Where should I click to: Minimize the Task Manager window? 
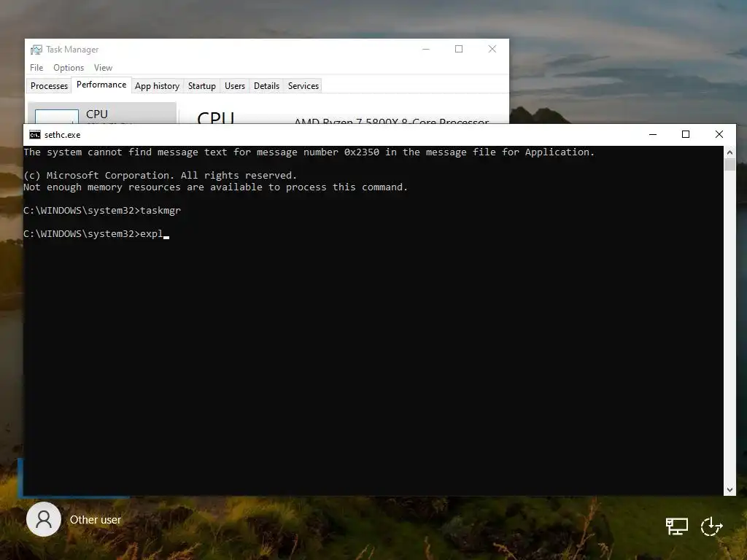click(426, 49)
